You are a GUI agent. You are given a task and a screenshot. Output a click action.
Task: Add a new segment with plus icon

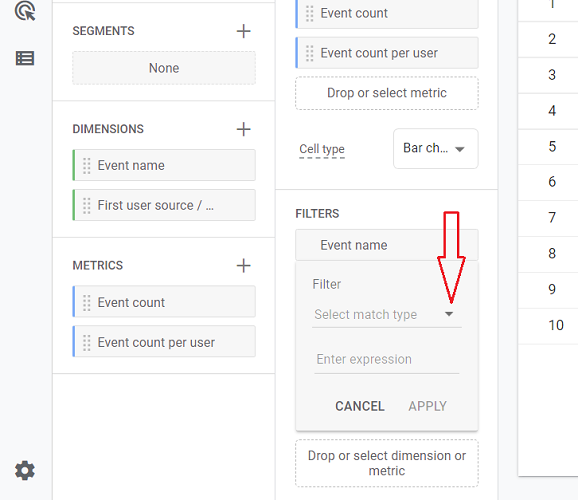[243, 31]
